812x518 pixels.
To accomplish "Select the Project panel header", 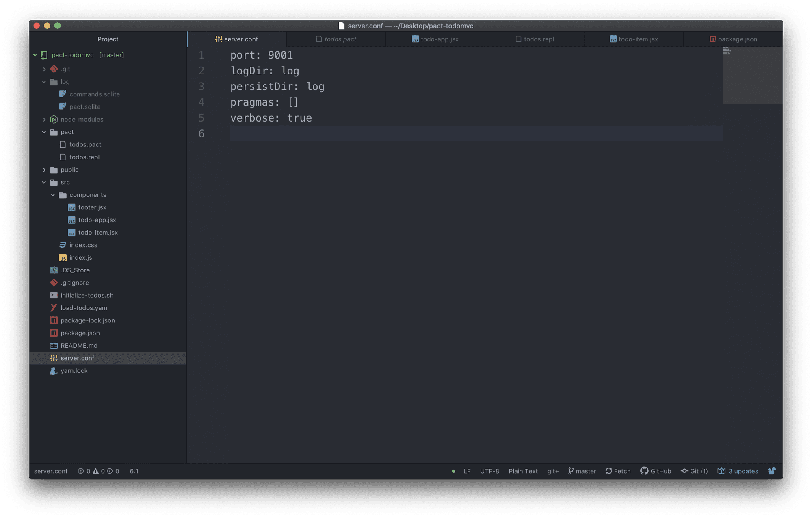I will (108, 39).
